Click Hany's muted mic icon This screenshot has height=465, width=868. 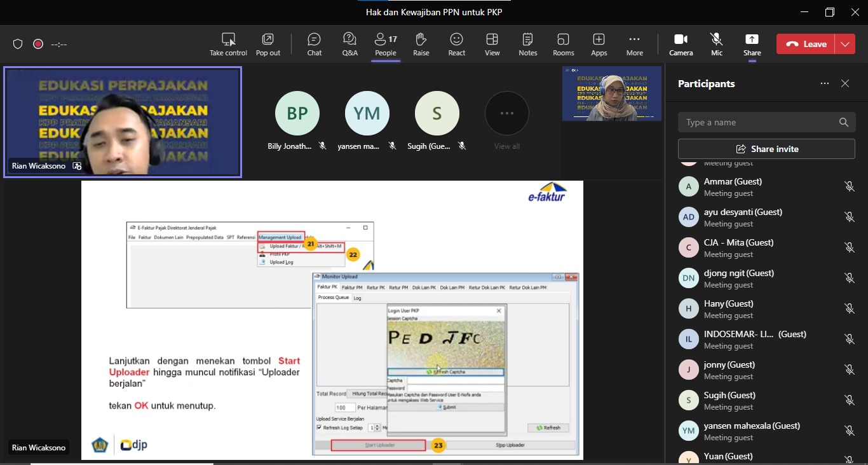849,309
